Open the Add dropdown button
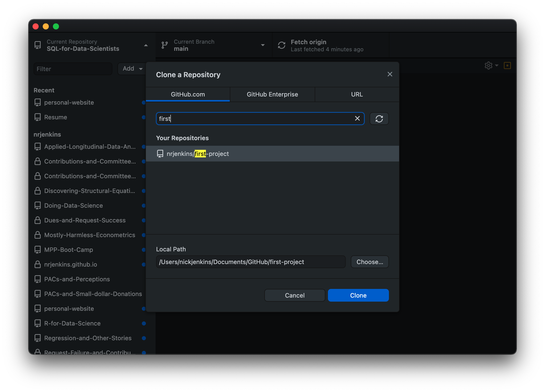 pyautogui.click(x=132, y=69)
